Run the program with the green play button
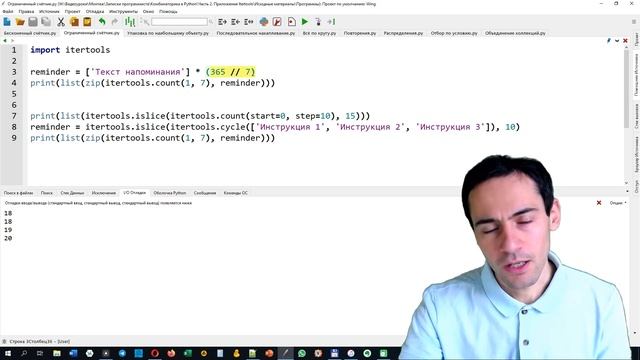 click(304, 22)
